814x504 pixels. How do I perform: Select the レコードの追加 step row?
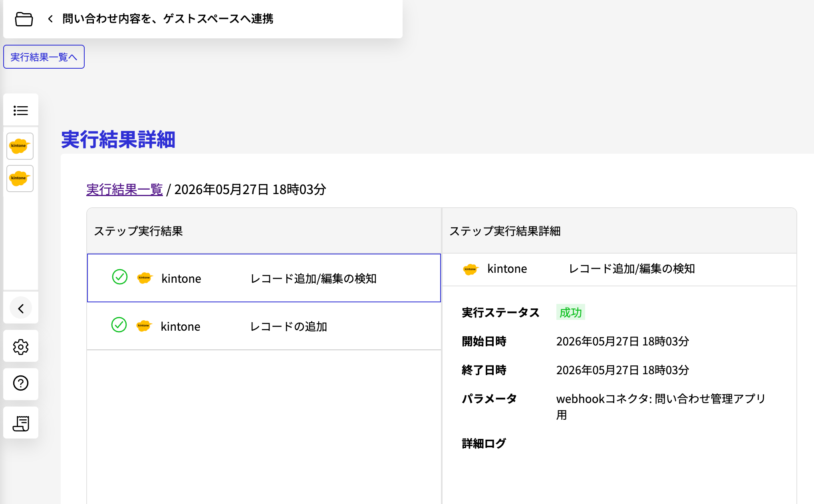pyautogui.click(x=264, y=326)
